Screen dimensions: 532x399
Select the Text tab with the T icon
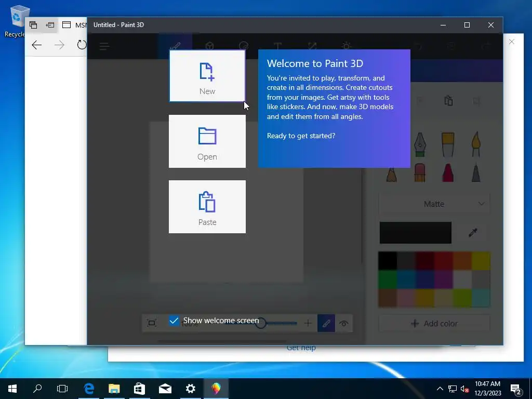277,46
